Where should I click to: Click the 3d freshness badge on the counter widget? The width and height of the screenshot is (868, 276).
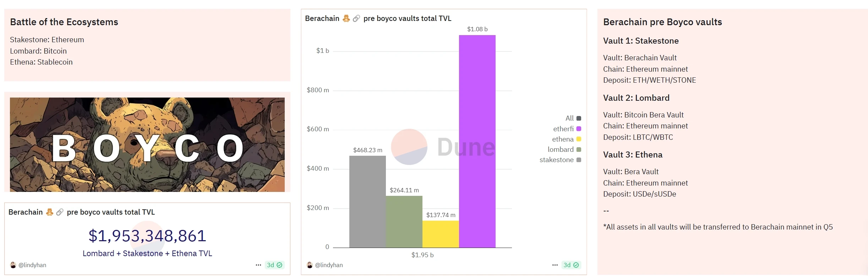(x=274, y=265)
